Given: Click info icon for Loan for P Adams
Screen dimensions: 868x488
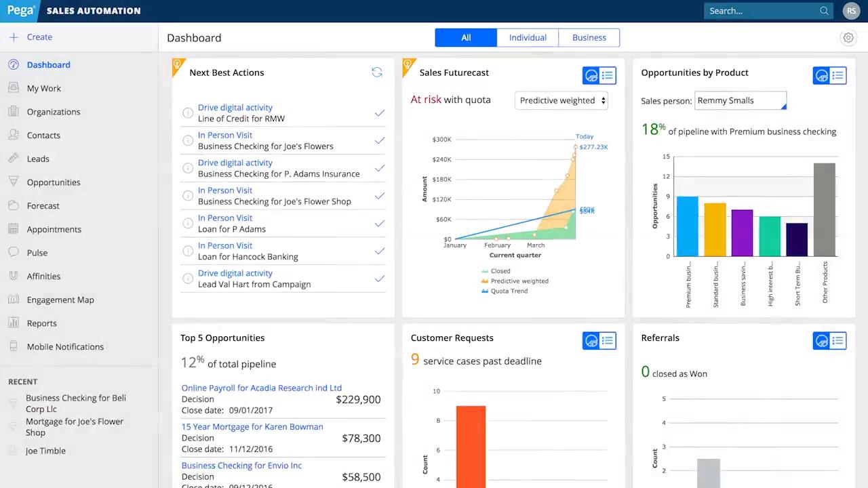Looking at the screenshot, I should [188, 224].
